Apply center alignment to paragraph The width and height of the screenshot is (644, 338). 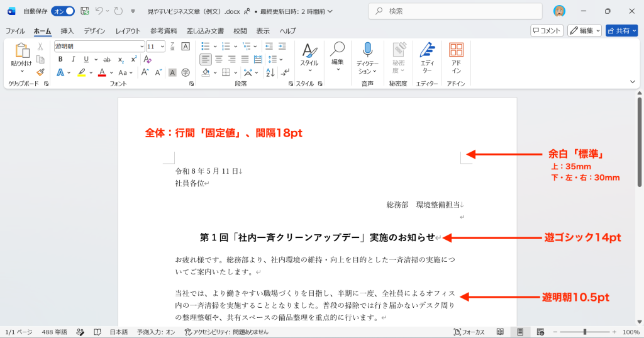pos(219,60)
